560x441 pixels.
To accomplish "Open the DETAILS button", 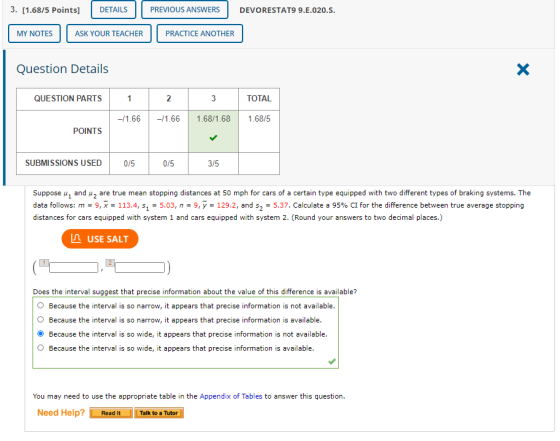I will pos(113,10).
